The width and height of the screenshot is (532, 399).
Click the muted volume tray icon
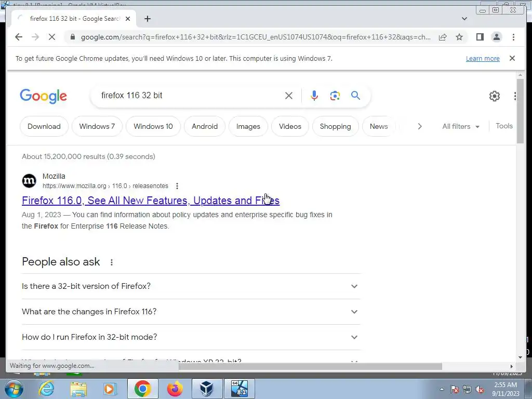click(480, 389)
